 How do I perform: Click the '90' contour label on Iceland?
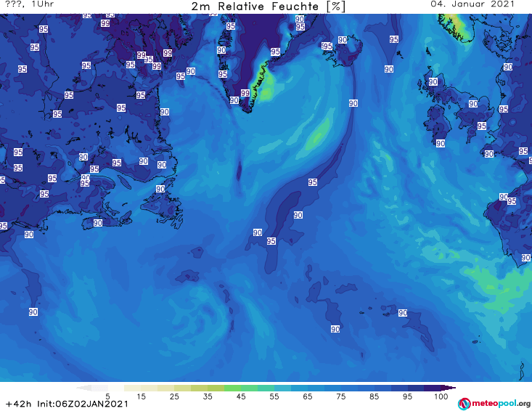pyautogui.click(x=343, y=40)
